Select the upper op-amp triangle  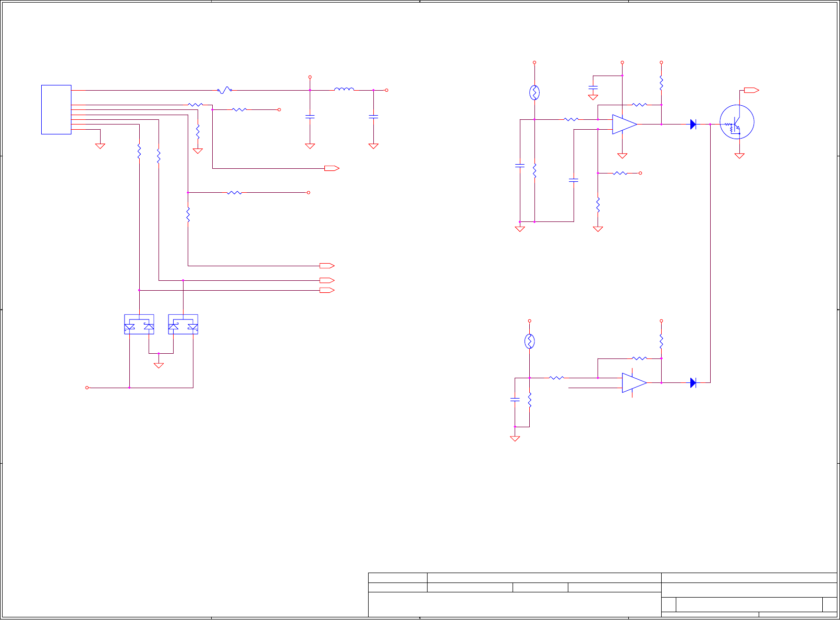pyautogui.click(x=625, y=125)
